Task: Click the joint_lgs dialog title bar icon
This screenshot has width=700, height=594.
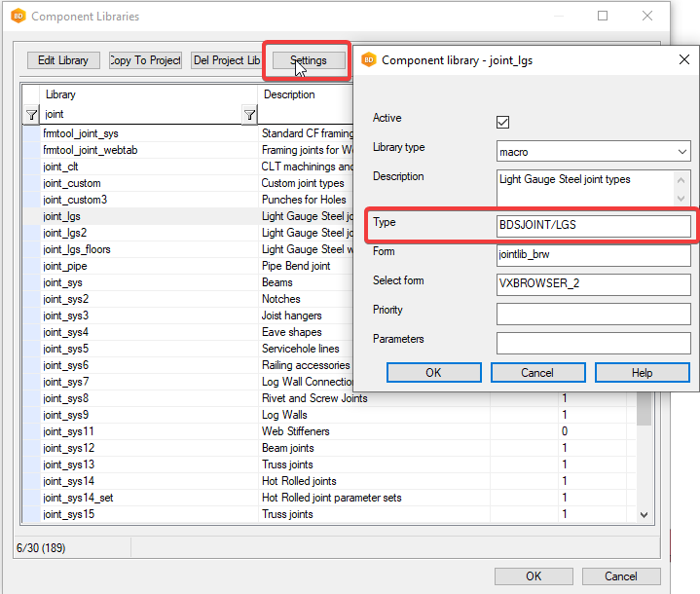Action: (368, 59)
